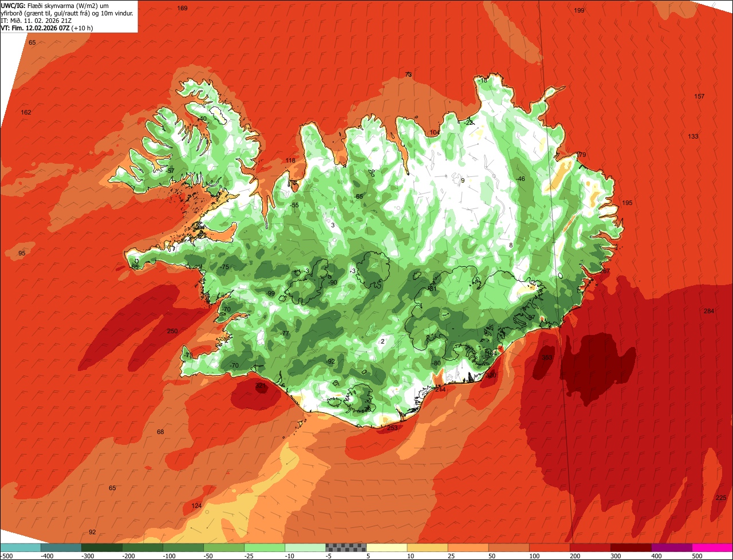The height and width of the screenshot is (560, 733).
Task: Click legend swatch between 10 and 25
Action: [x=427, y=547]
